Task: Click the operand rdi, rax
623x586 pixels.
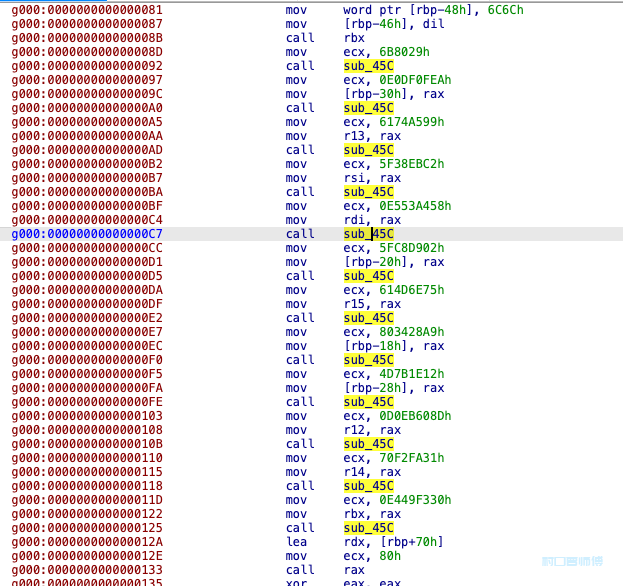Action: [x=372, y=220]
